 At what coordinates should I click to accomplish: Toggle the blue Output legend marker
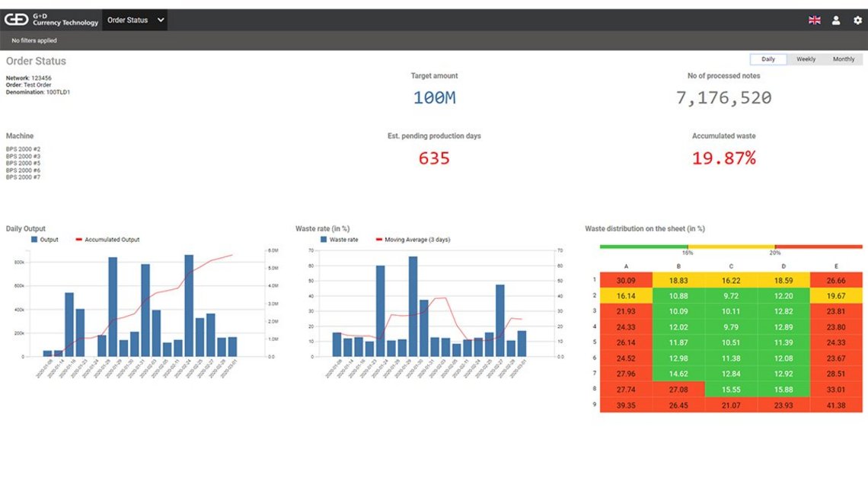(36, 240)
